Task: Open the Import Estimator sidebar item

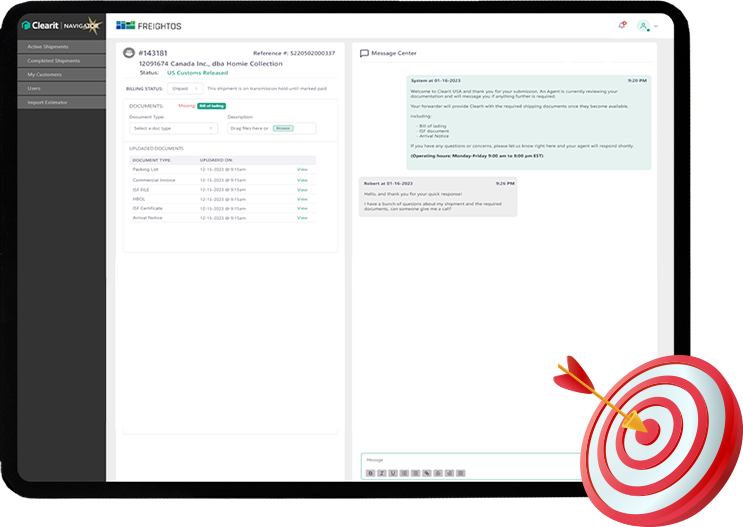Action: (52, 102)
